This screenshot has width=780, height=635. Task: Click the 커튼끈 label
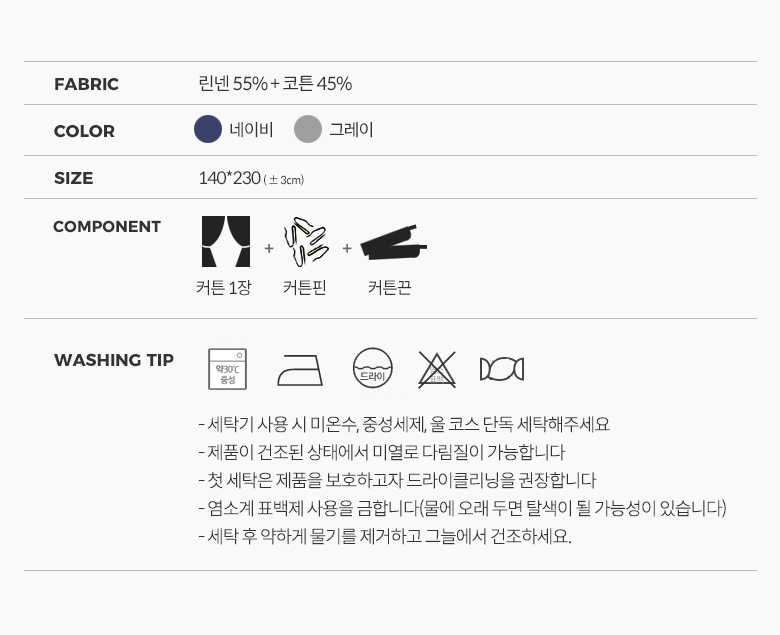coord(390,287)
